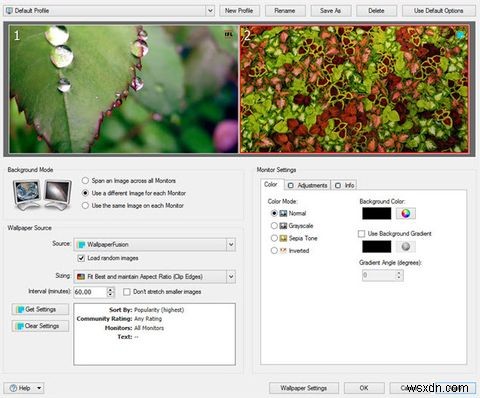480x398 pixels.
Task: Click the Rename button
Action: pos(285,11)
